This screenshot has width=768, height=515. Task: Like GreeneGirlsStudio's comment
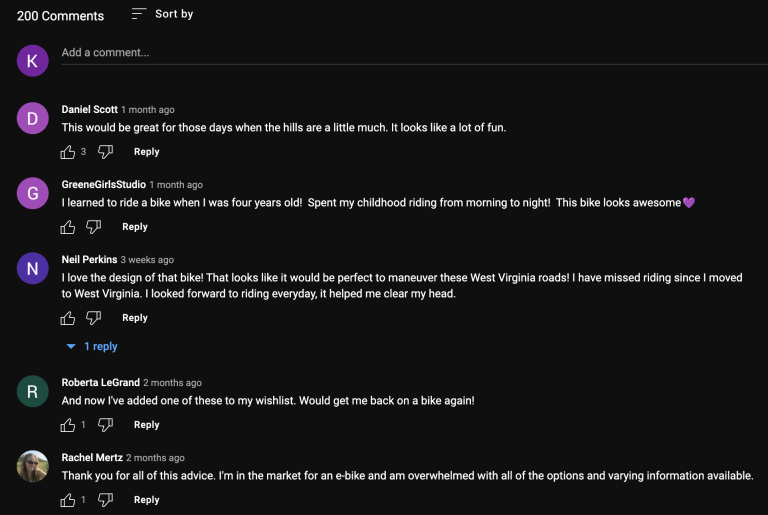click(68, 227)
